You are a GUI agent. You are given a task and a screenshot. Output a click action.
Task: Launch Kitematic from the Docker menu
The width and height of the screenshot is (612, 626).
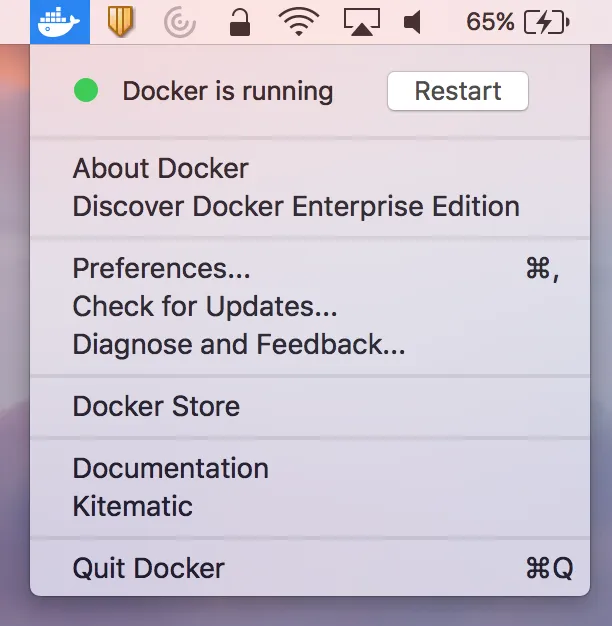[x=310, y=507]
